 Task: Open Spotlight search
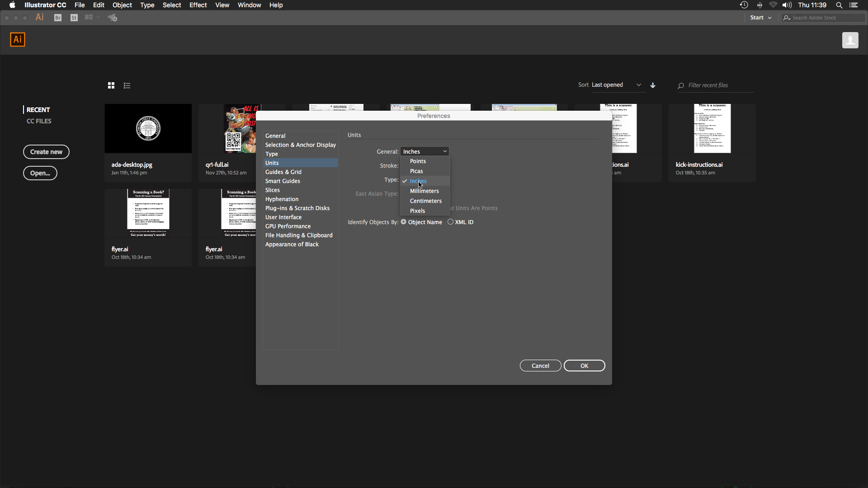click(839, 5)
